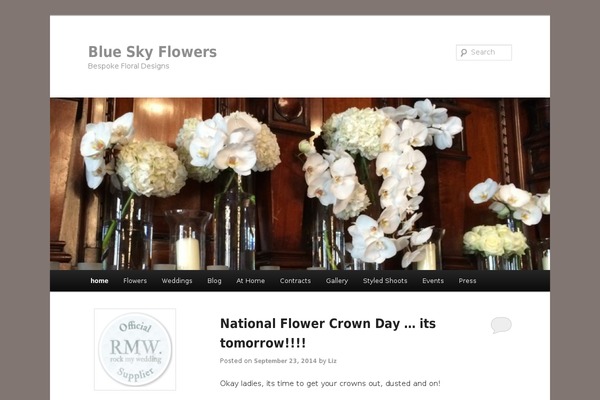Open the Flowers menu item

135,281
